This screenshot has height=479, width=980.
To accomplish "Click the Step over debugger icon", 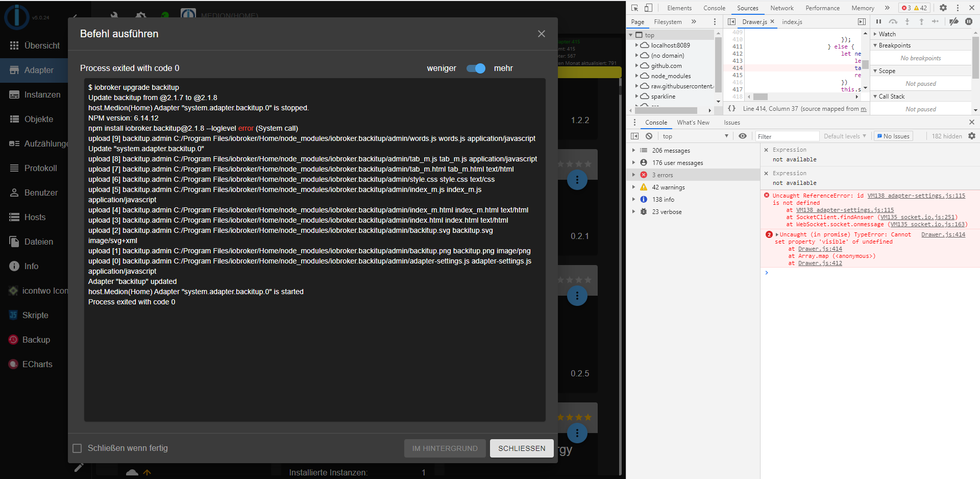I will click(x=893, y=21).
